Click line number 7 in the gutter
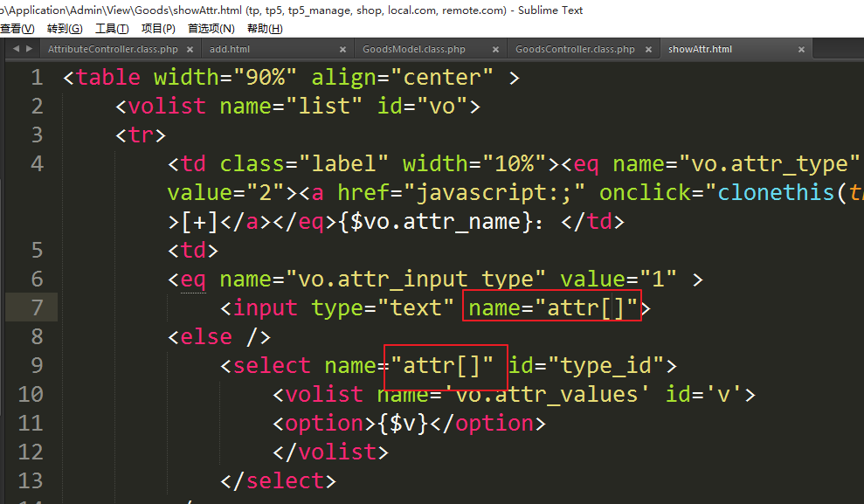The height and width of the screenshot is (504, 864). coord(36,307)
